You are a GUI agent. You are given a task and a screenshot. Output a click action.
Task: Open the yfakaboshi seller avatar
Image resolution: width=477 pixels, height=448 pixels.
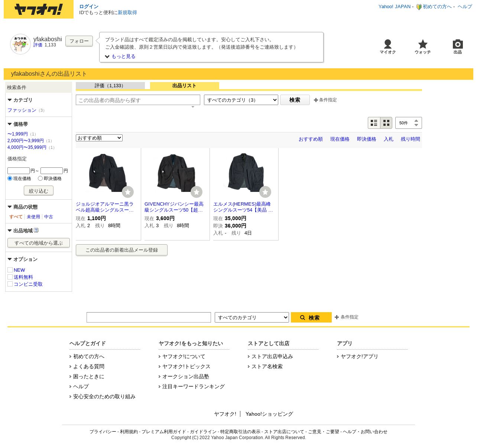[x=20, y=44]
